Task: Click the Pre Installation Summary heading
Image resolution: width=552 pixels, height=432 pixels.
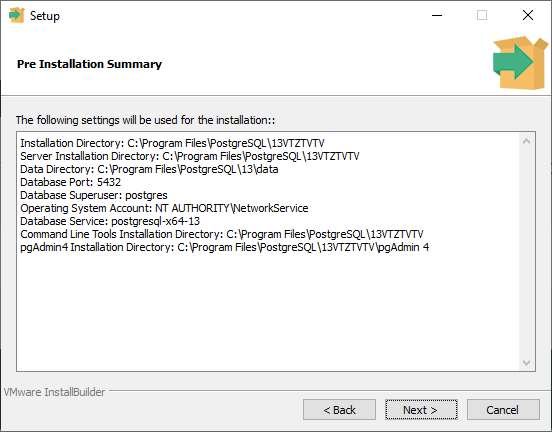Action: tap(89, 64)
